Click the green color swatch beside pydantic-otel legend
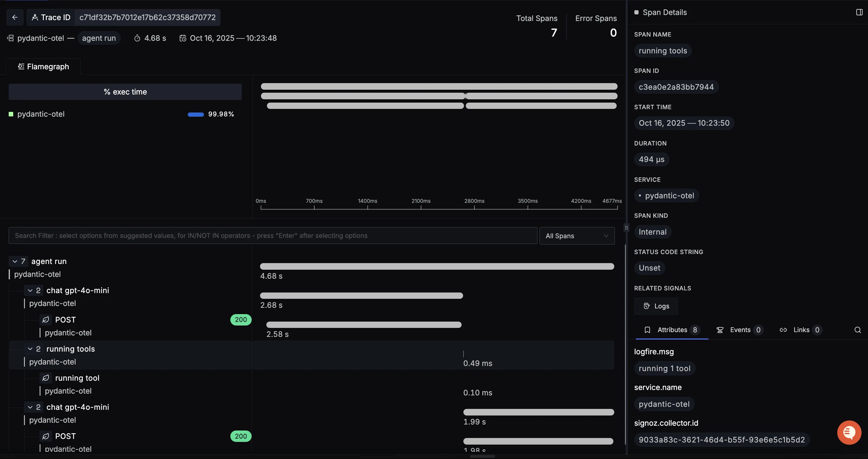This screenshot has width=868, height=459. pyautogui.click(x=11, y=114)
